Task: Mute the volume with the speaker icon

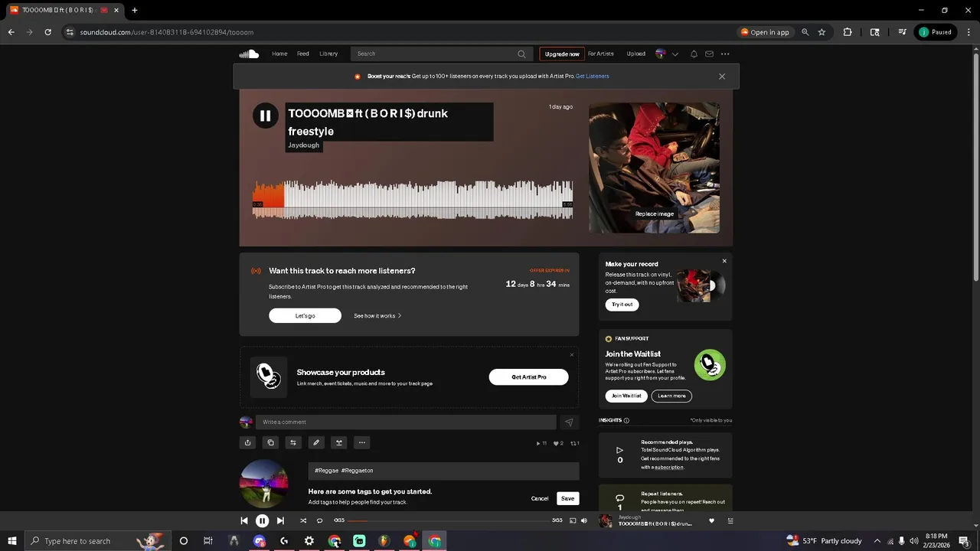Action: 584,520
